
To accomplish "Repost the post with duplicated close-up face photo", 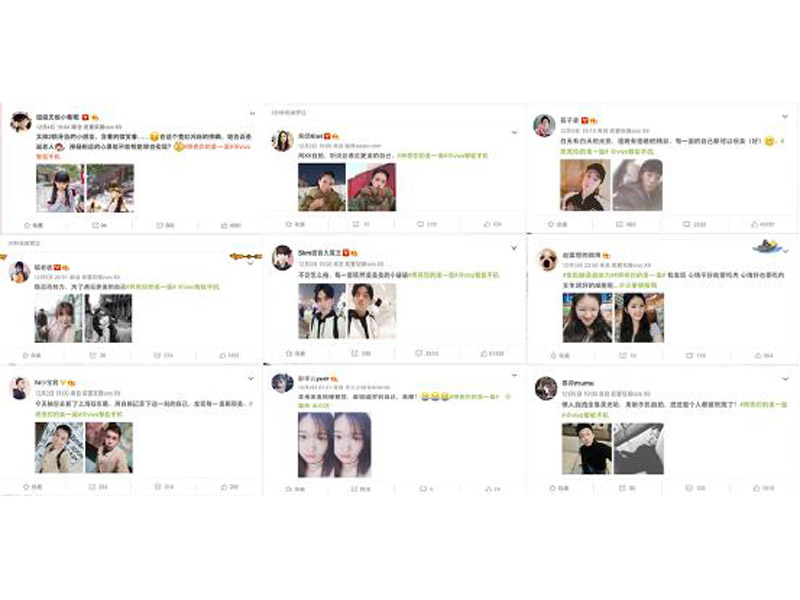I will 361,489.
